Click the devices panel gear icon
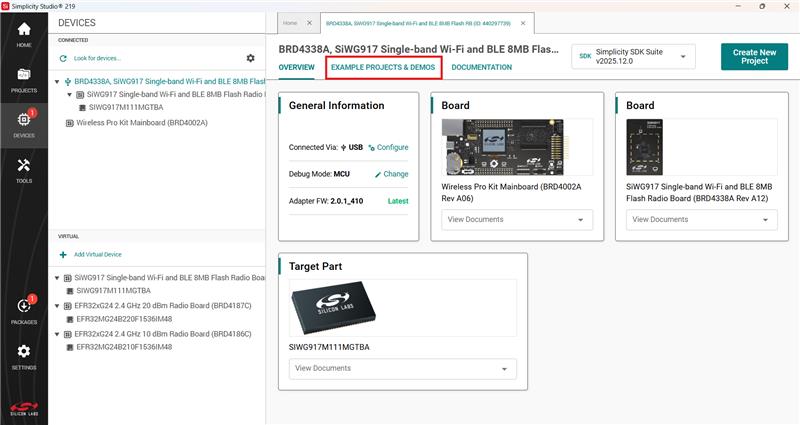The image size is (800, 425). (x=250, y=58)
